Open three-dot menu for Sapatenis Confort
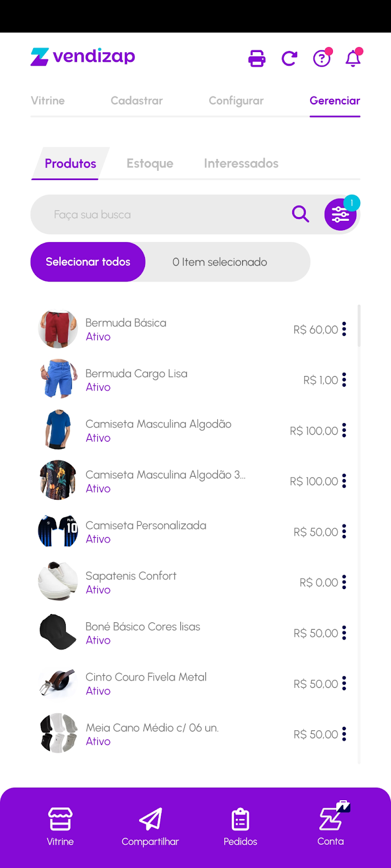 pos(344,583)
